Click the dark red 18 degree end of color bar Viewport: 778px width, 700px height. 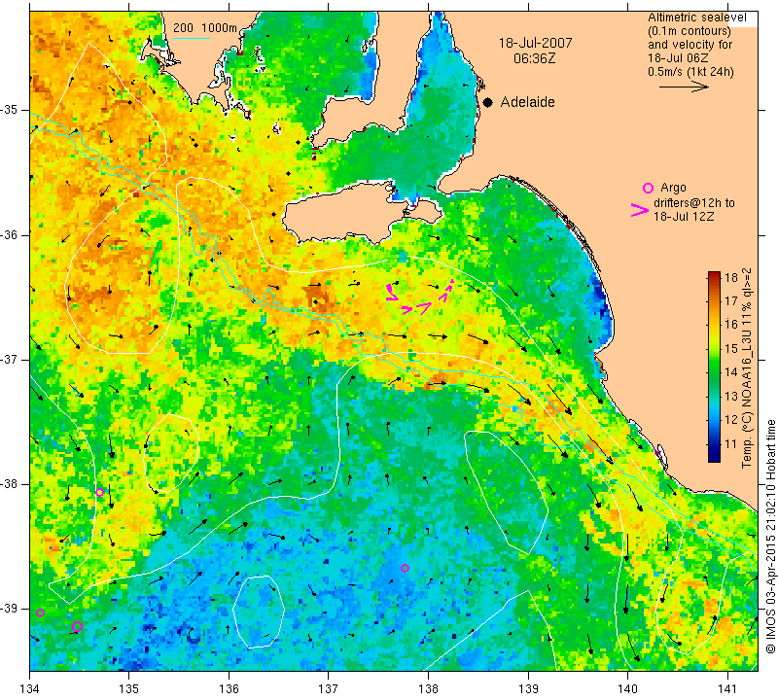point(714,275)
